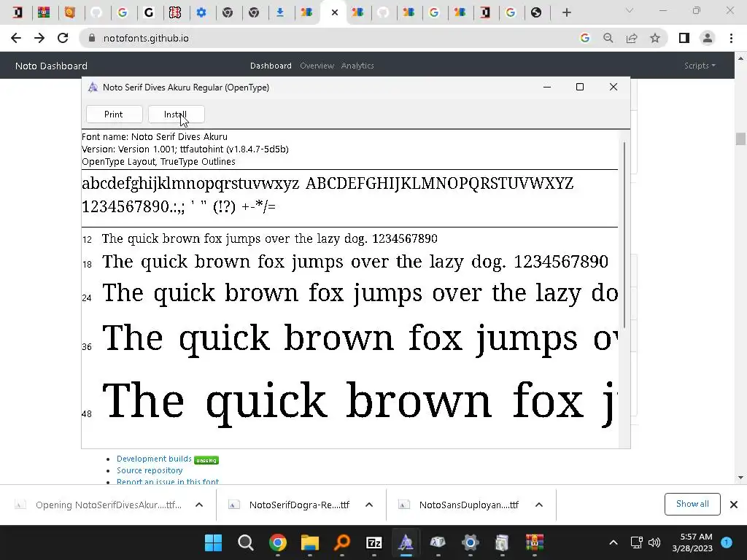
Task: Open the clock showing 5:57 AM
Action: (692, 542)
